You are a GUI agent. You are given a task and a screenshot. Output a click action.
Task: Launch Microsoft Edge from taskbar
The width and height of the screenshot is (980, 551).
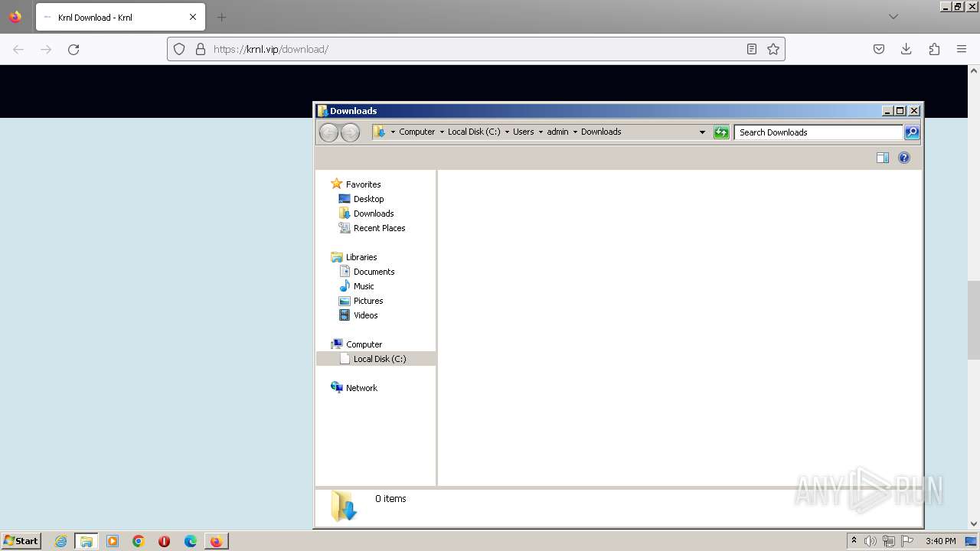pos(191,541)
